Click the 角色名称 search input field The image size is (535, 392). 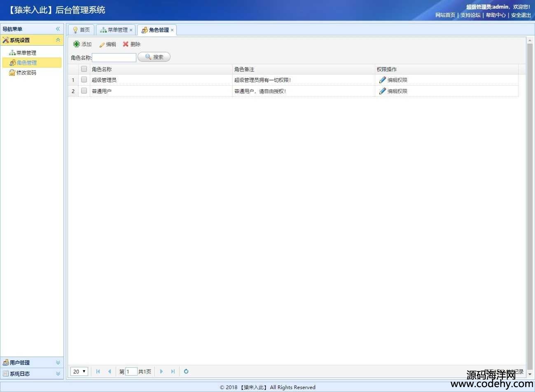pyautogui.click(x=114, y=58)
